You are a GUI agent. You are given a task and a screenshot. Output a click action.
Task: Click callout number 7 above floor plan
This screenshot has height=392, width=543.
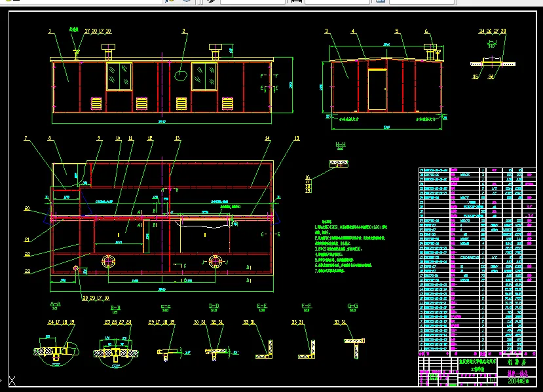pos(26,138)
